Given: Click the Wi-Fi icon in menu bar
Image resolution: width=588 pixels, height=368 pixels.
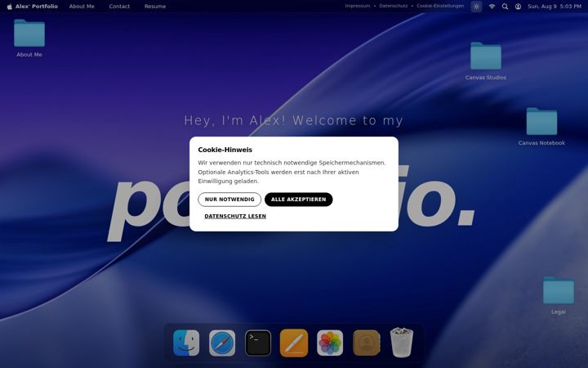Looking at the screenshot, I should (492, 7).
